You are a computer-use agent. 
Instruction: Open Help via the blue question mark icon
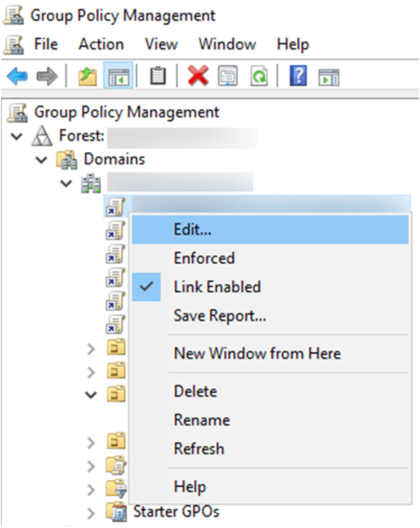[297, 75]
